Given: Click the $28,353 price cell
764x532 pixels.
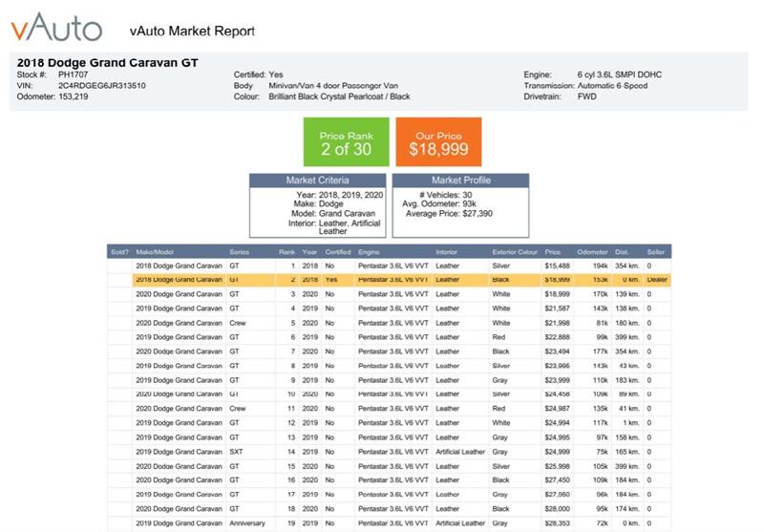Looking at the screenshot, I should click(x=557, y=523).
